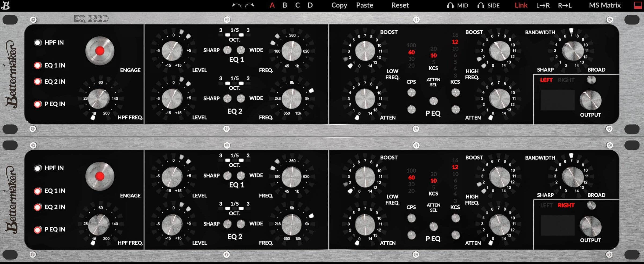Viewport: 644px width, 264px height.
Task: Click top unit upper high KCS selector knob
Action: coord(455,93)
